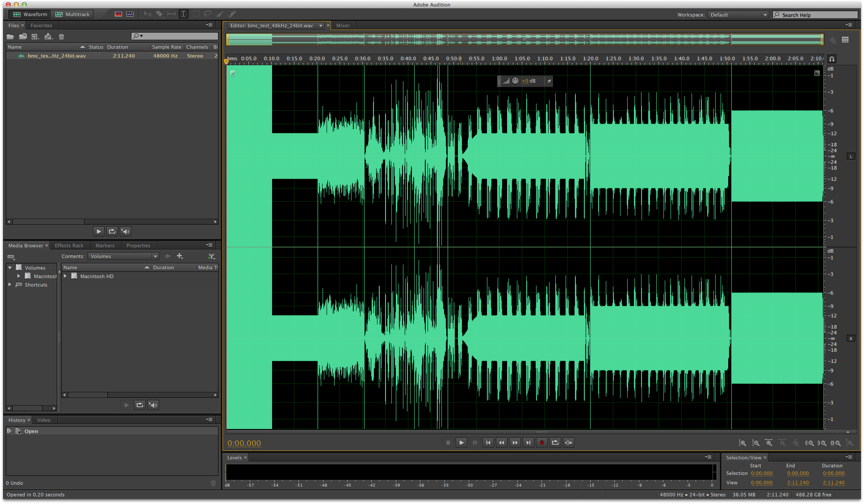
Task: Open the Mixer tab
Action: click(x=343, y=25)
